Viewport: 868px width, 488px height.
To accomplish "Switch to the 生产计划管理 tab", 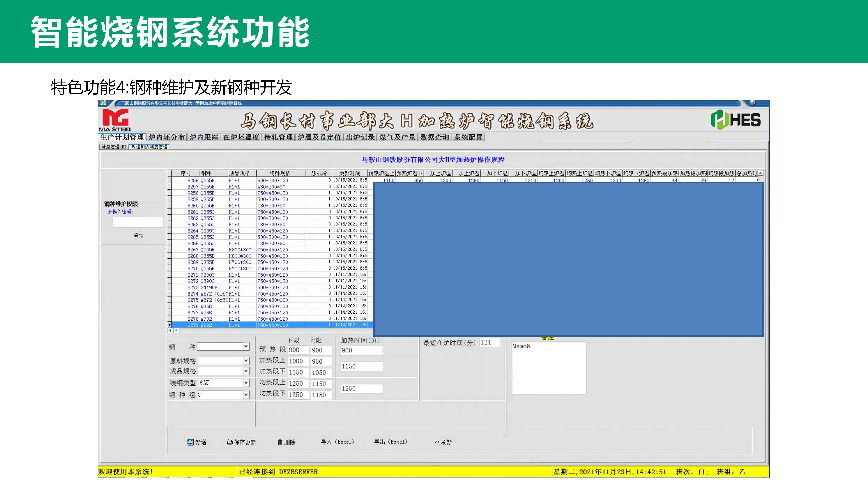I will (122, 137).
